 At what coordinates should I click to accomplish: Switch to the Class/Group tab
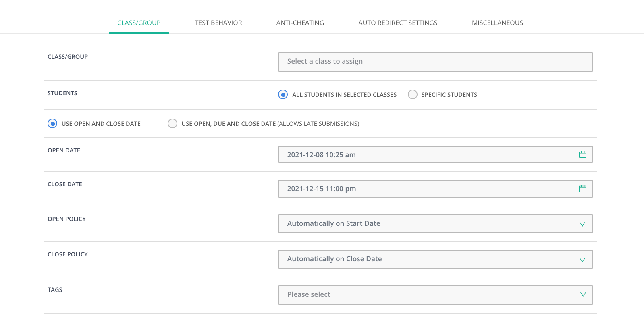(x=139, y=23)
